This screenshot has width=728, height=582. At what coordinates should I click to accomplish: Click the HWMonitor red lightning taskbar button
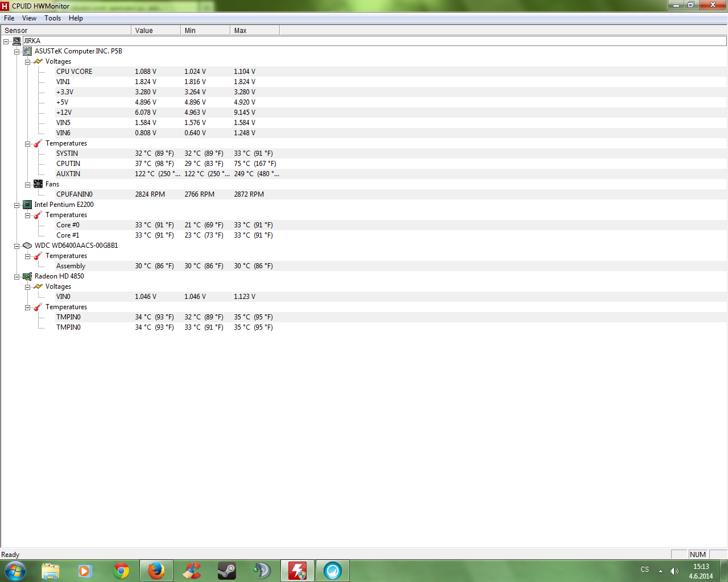click(x=297, y=571)
